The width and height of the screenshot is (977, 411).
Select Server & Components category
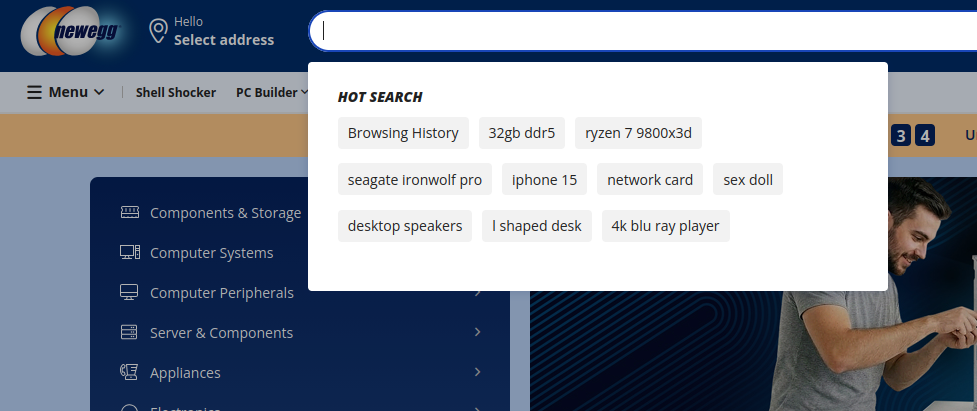tap(221, 333)
